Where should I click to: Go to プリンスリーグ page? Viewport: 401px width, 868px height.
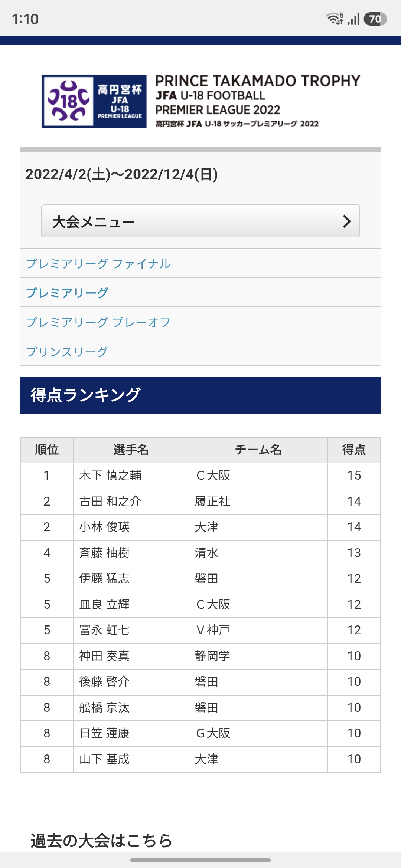tap(67, 352)
